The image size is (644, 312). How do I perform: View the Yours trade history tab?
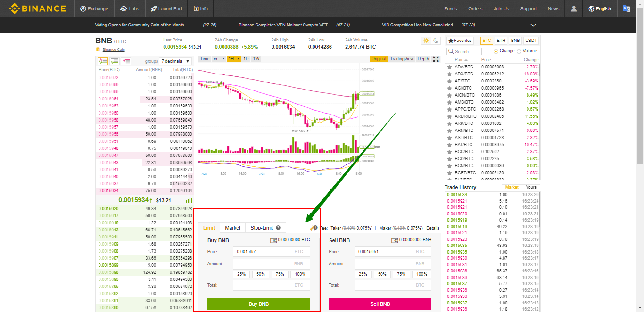[x=531, y=187]
